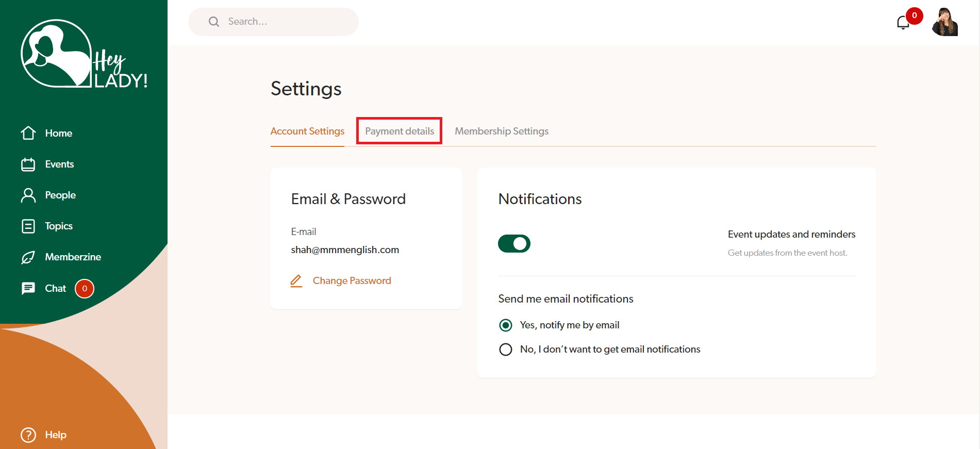Open Chat message icon
The height and width of the screenshot is (449, 980).
pyautogui.click(x=28, y=288)
